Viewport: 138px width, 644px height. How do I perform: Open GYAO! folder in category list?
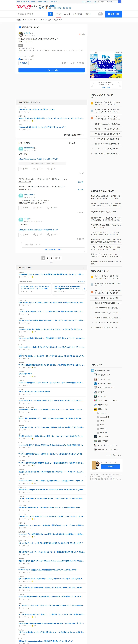(x=101, y=421)
